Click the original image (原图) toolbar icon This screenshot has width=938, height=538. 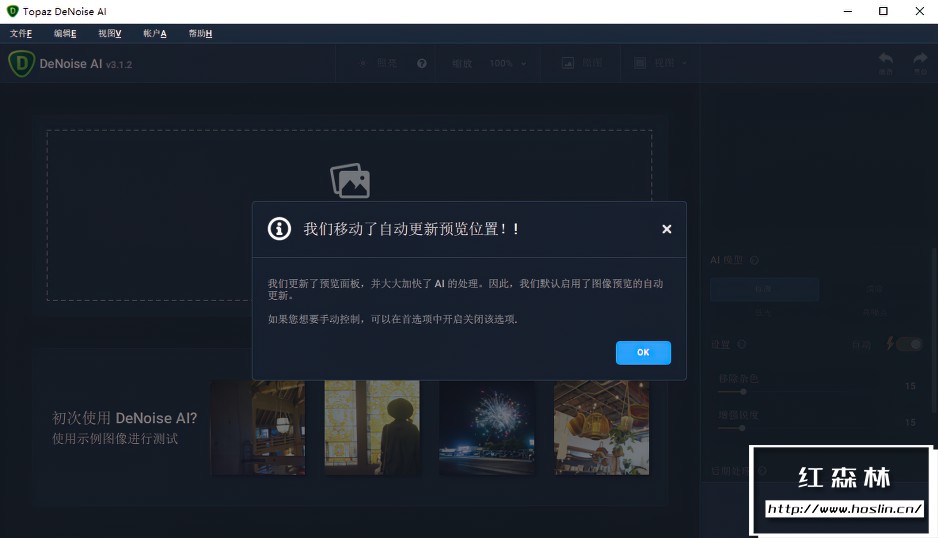[568, 63]
